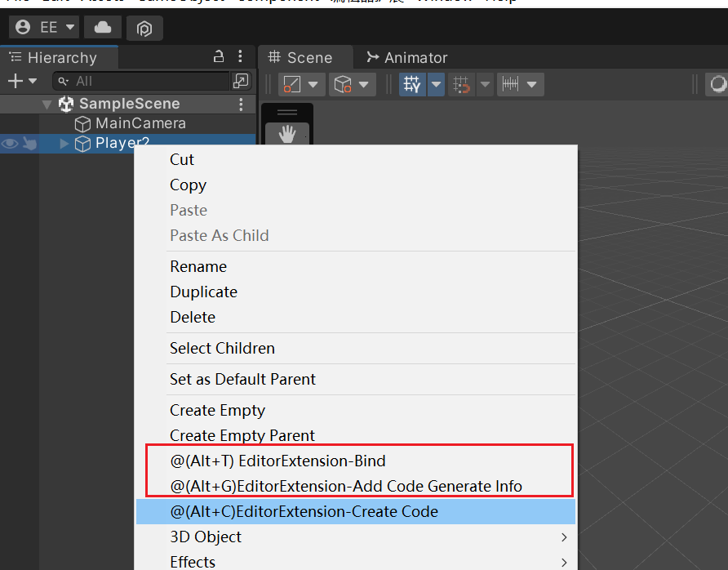
Task: Open the Unity Version Control icon
Action: click(144, 28)
